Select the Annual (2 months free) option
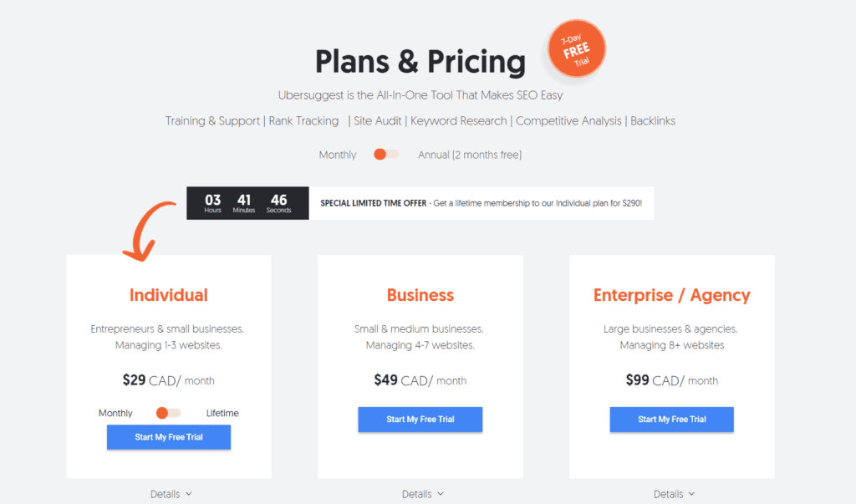Screen dimensions: 856x504 click(470, 155)
